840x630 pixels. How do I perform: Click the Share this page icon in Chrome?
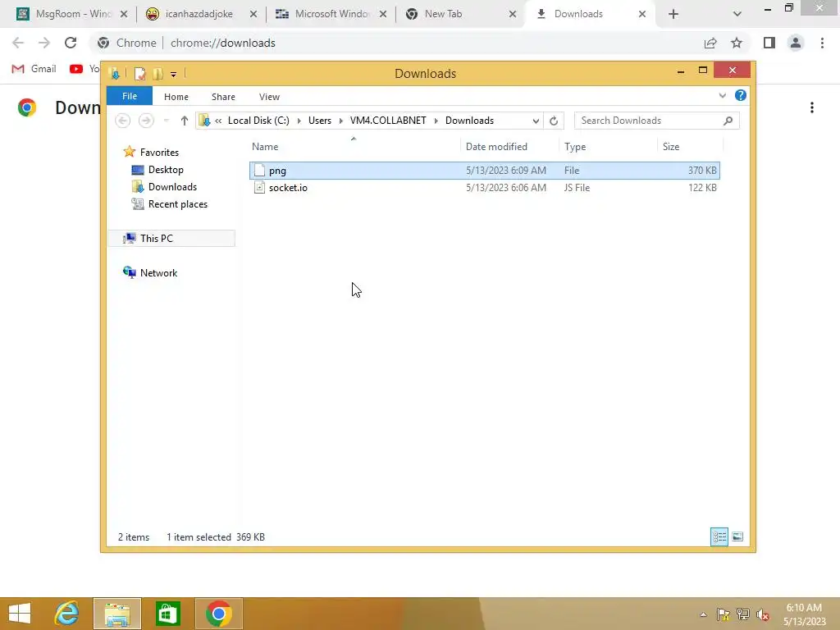tap(710, 43)
